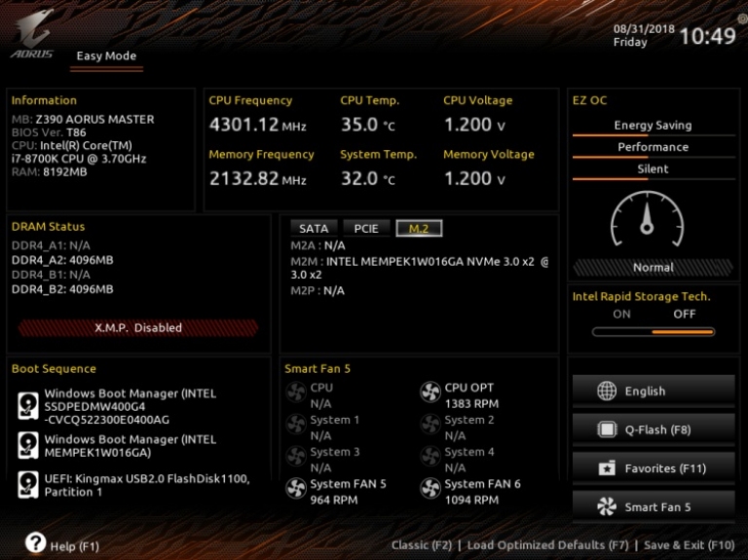Click the Help question mark icon
This screenshot has width=748, height=560.
36,542
